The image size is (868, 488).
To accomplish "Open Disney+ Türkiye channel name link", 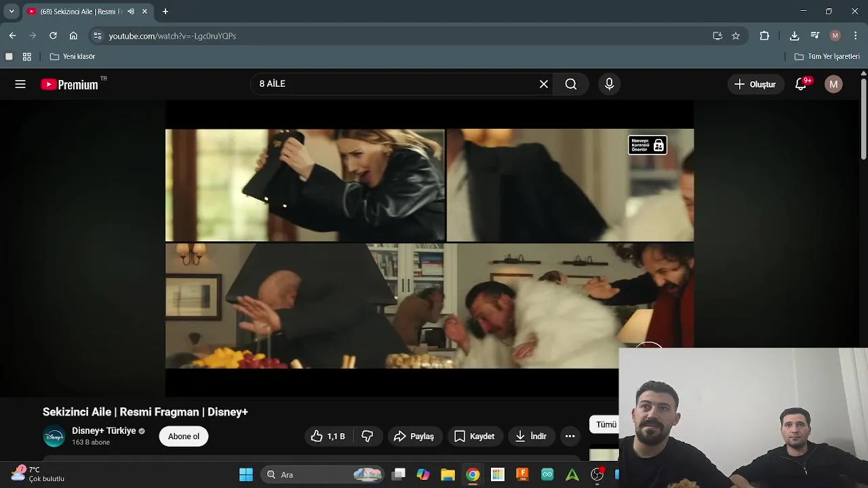I will 104,431.
